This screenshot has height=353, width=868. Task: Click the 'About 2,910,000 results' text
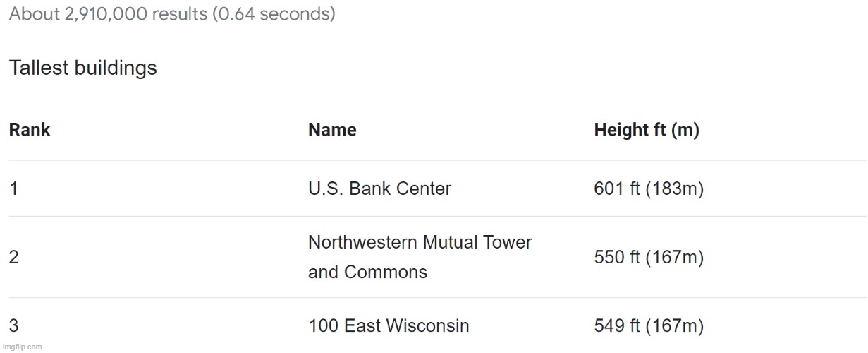pyautogui.click(x=109, y=14)
